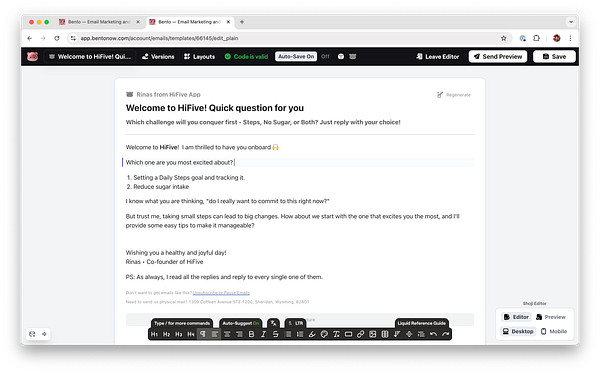Image resolution: width=600 pixels, height=373 pixels.
Task: Insert an image
Action: coord(373,334)
